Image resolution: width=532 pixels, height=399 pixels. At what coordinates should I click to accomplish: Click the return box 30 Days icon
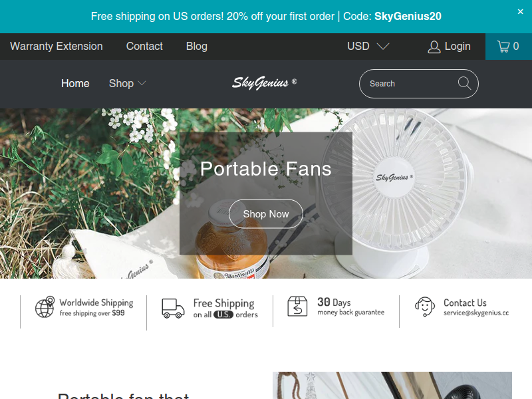click(x=297, y=307)
